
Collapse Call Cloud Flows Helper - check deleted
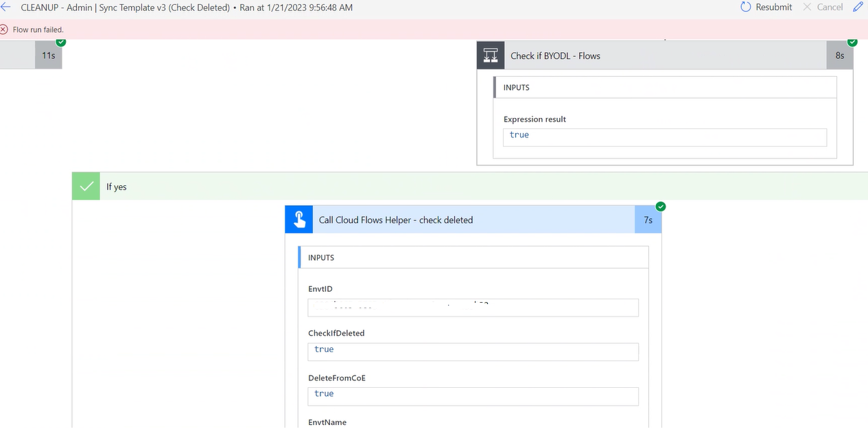(x=473, y=220)
